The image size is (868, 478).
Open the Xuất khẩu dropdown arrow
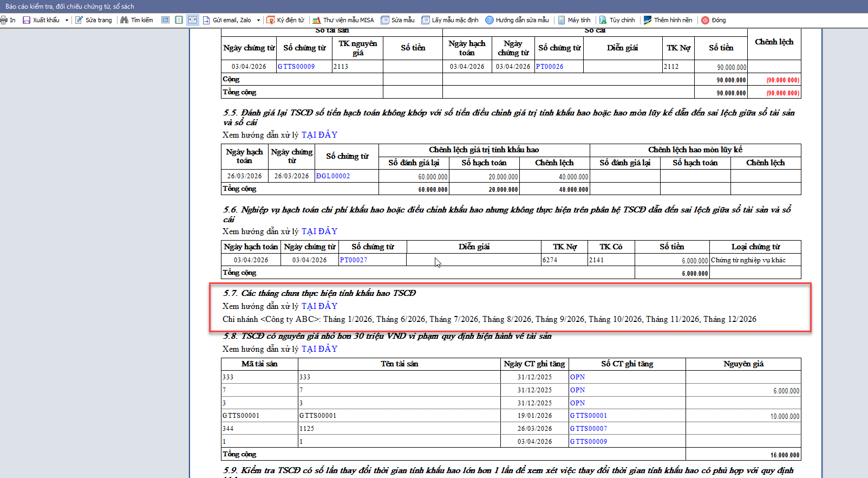pyautogui.click(x=67, y=20)
